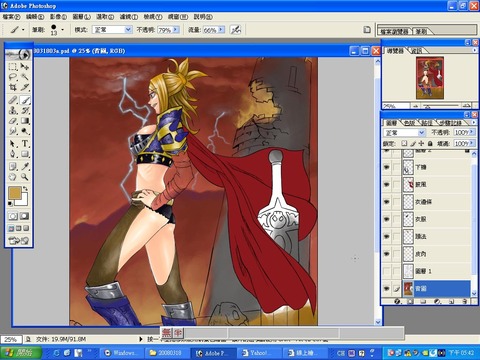Create new adjustment layer icon
This screenshot has width=480, height=360.
(x=437, y=301)
